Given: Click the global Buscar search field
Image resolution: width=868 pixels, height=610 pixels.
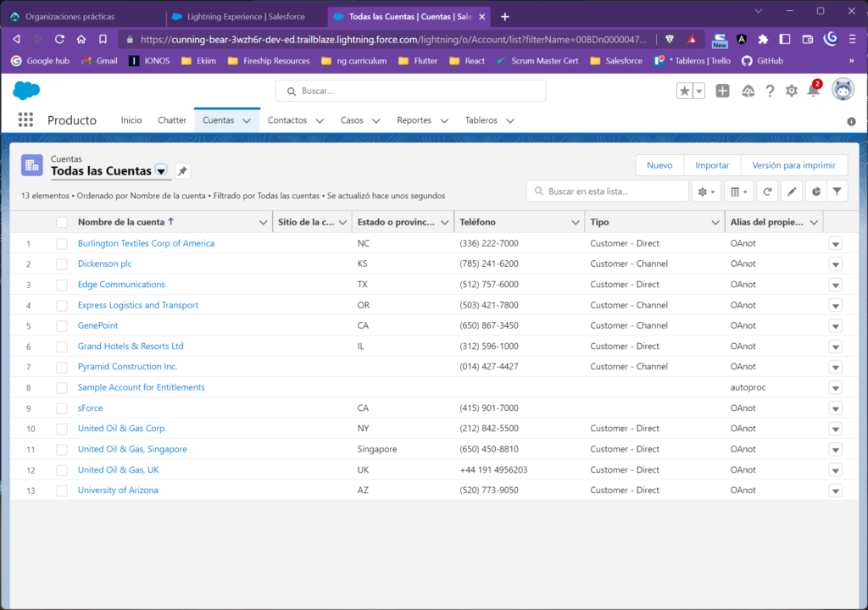Looking at the screenshot, I should (x=411, y=91).
